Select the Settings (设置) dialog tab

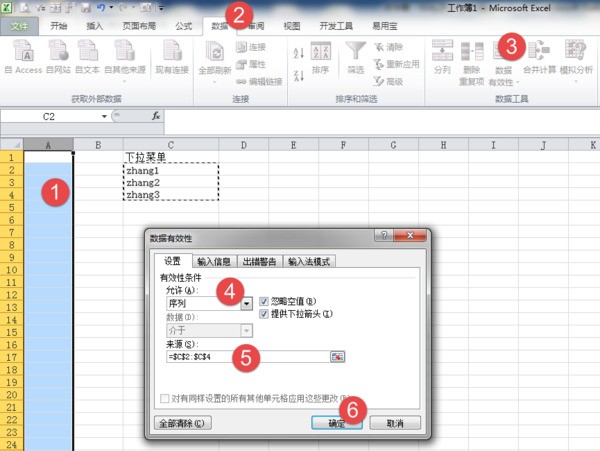[173, 261]
